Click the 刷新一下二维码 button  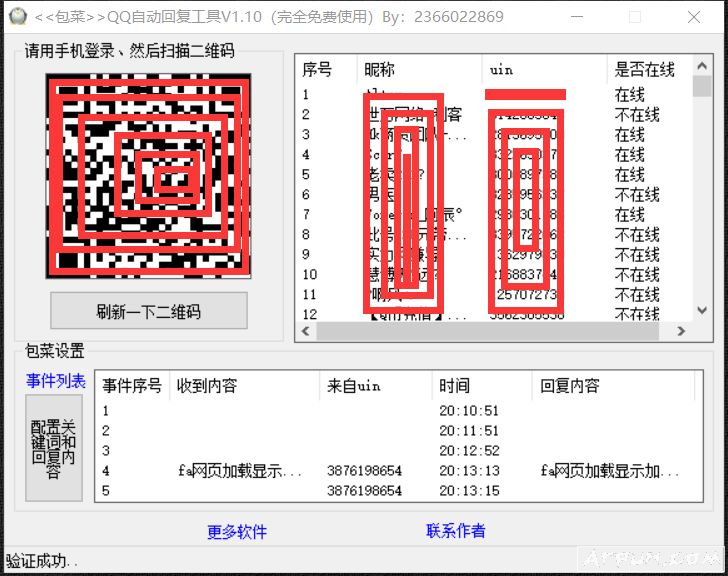[x=149, y=311]
